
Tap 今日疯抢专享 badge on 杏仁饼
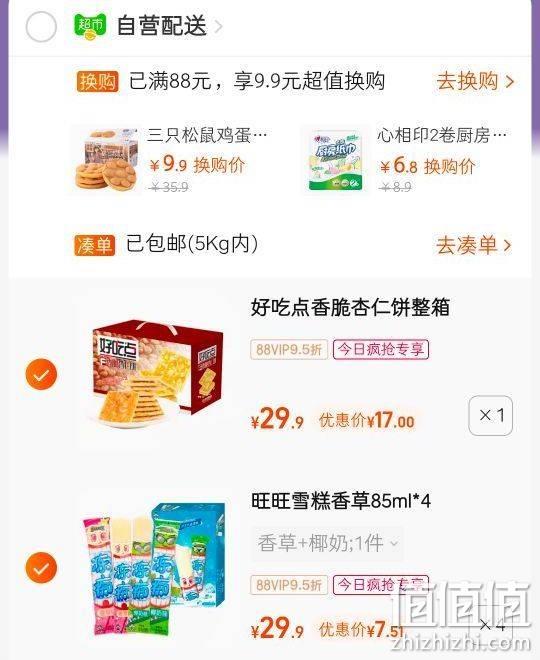click(381, 349)
